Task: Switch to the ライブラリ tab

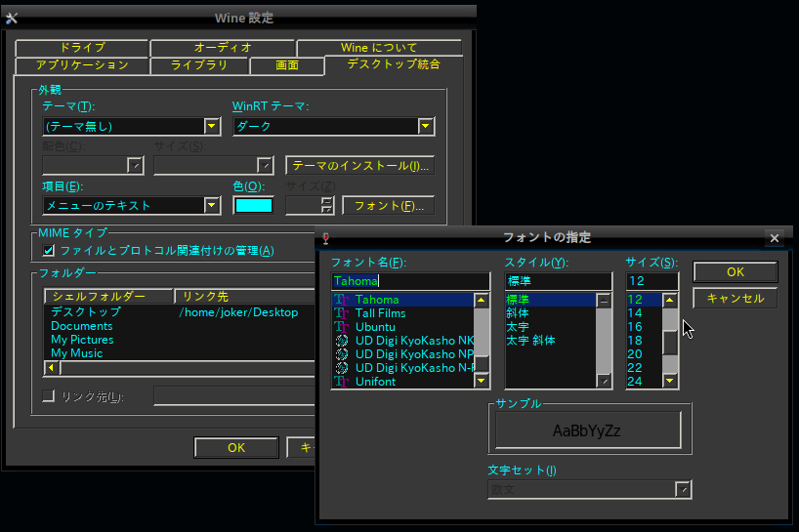Action: click(198, 65)
